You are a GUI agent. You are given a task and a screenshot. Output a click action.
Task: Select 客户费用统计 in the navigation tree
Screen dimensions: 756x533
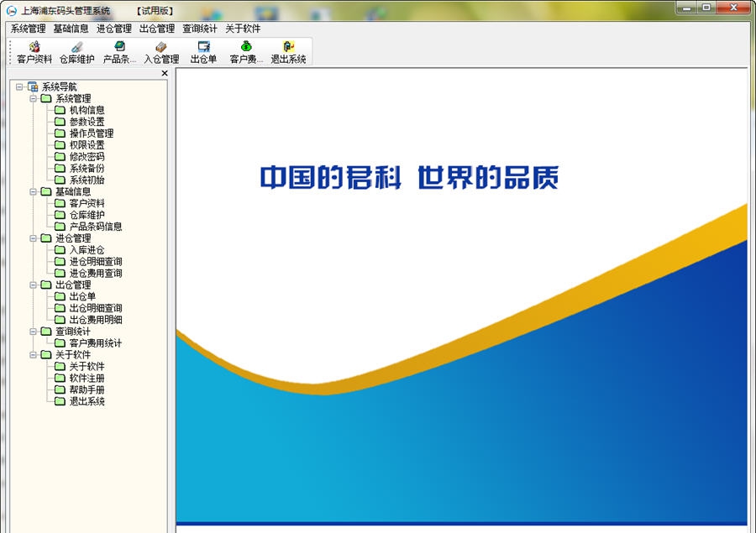click(96, 342)
